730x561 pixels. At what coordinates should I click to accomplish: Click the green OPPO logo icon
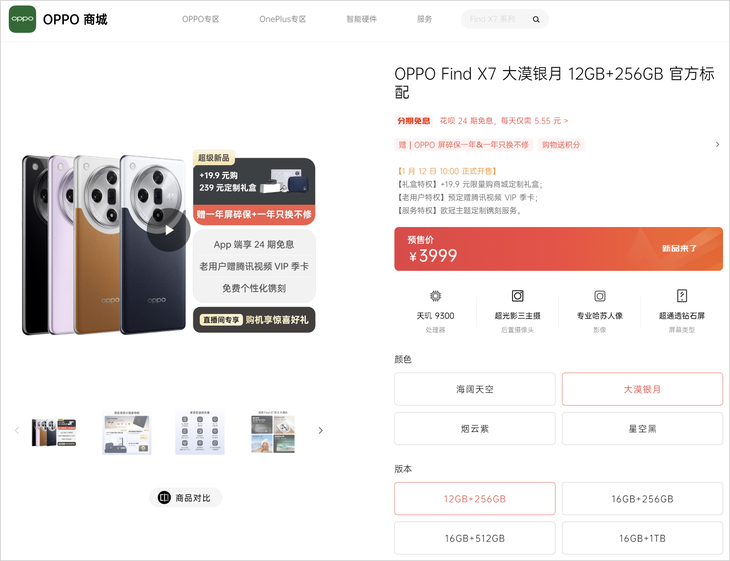22,19
